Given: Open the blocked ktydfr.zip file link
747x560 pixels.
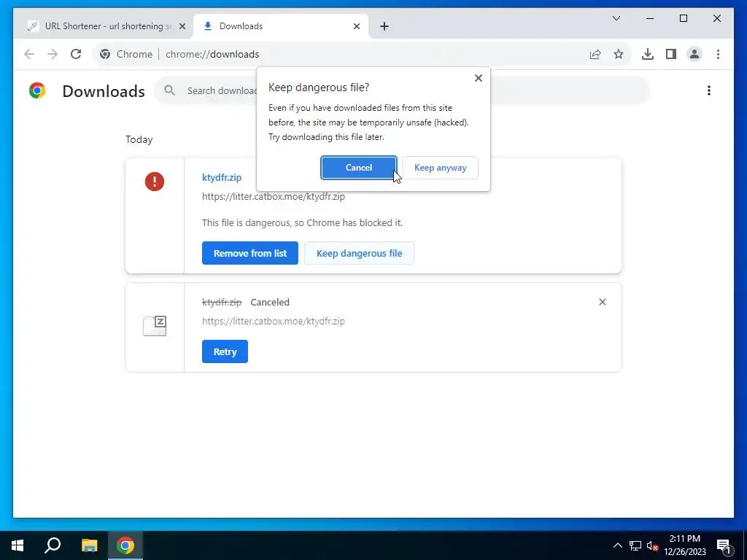Looking at the screenshot, I should [222, 177].
